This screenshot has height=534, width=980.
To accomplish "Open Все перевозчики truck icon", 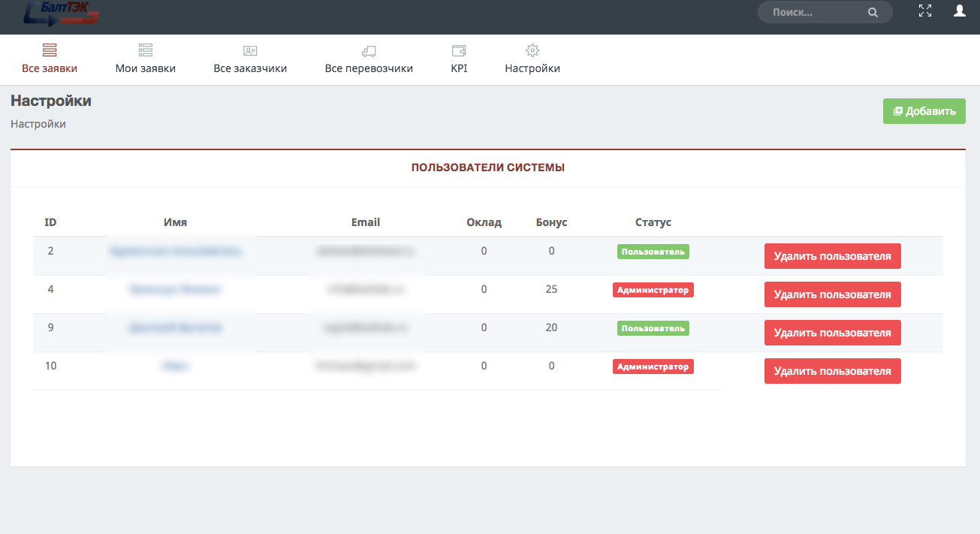I will (x=369, y=50).
